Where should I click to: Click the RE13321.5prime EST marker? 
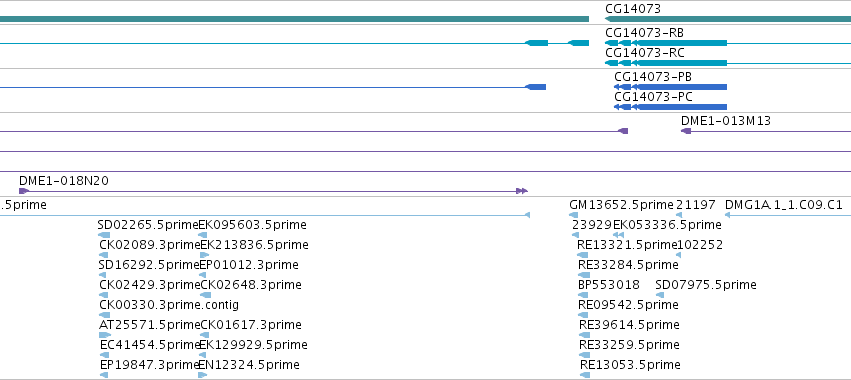point(583,255)
